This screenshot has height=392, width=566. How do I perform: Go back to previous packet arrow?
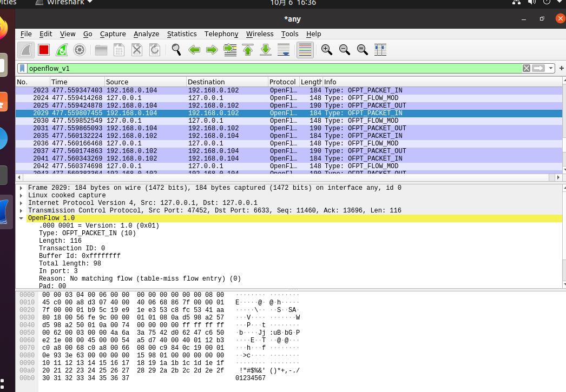coord(194,50)
